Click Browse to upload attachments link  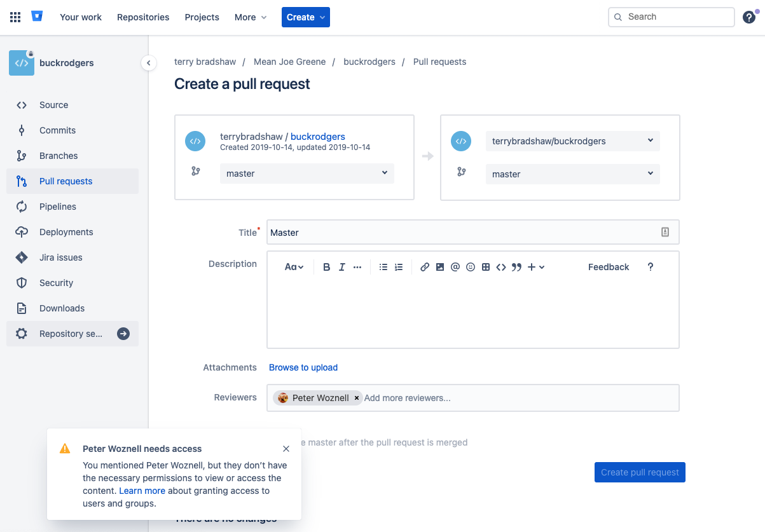[x=303, y=367]
